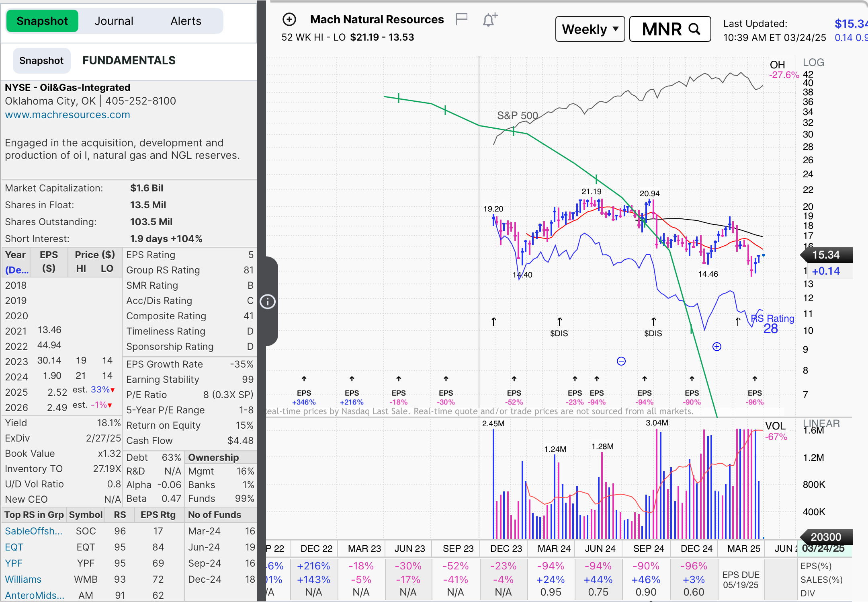Click the Group RS Rating row
This screenshot has height=602, width=868.
tap(190, 270)
